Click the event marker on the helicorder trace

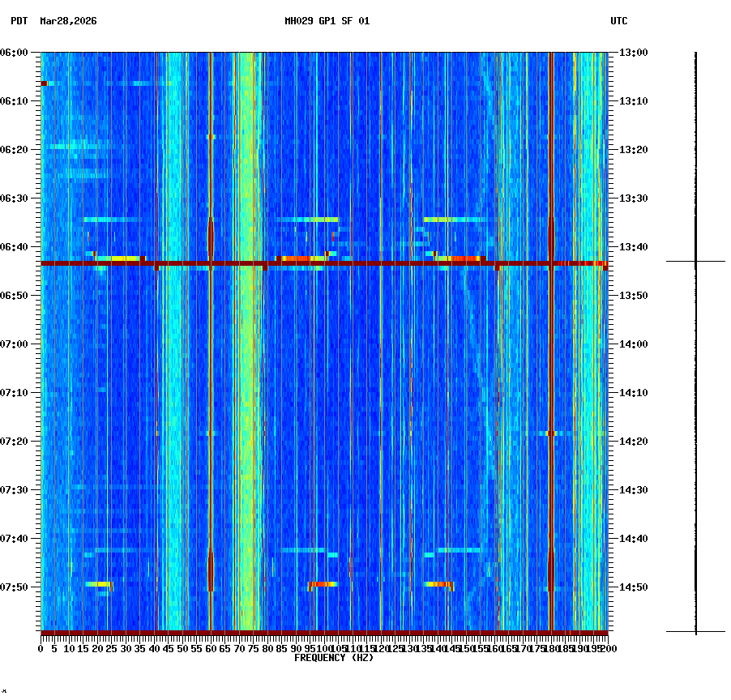point(695,262)
